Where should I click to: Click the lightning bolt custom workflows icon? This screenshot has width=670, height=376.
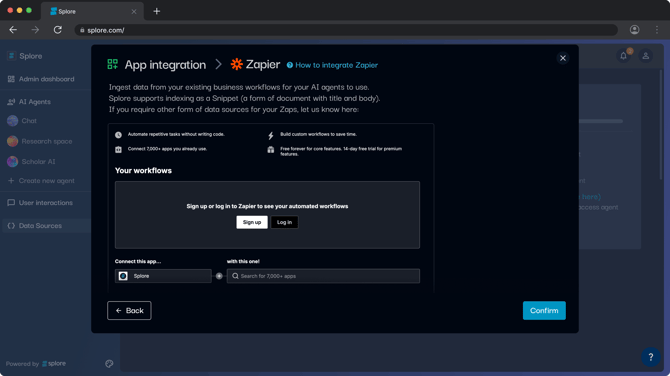tap(270, 135)
